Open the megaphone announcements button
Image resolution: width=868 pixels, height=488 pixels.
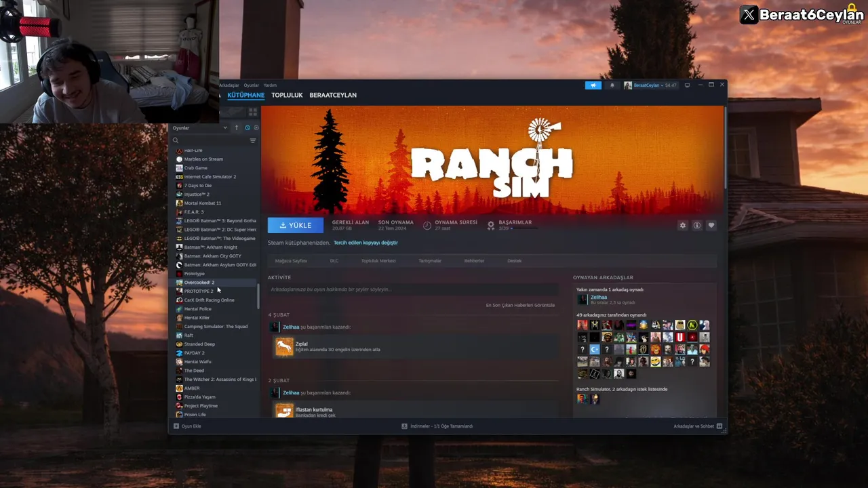coord(593,85)
